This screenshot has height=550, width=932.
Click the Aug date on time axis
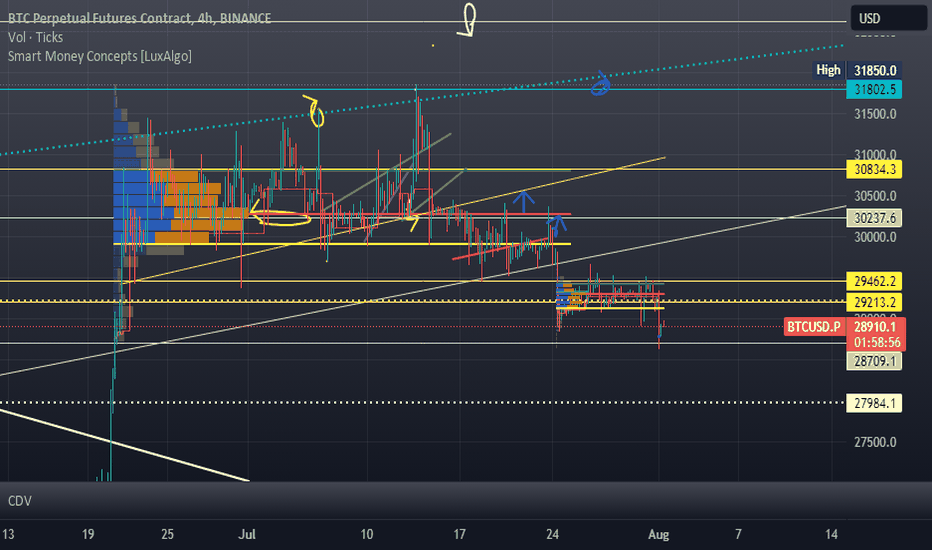click(x=659, y=535)
